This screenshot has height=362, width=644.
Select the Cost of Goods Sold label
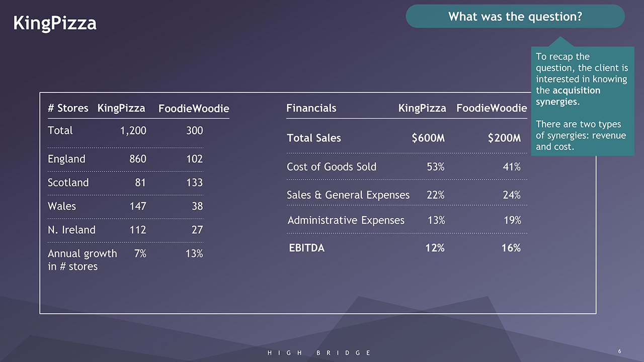coord(332,167)
